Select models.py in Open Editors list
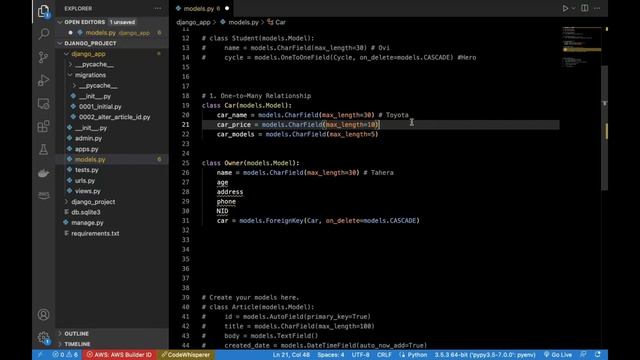This screenshot has height=360, width=640. click(112, 33)
